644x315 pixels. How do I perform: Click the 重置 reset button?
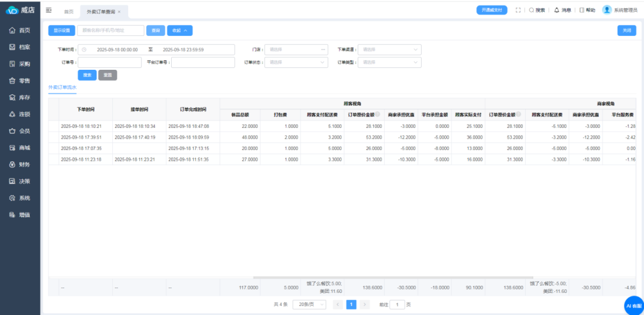(107, 75)
